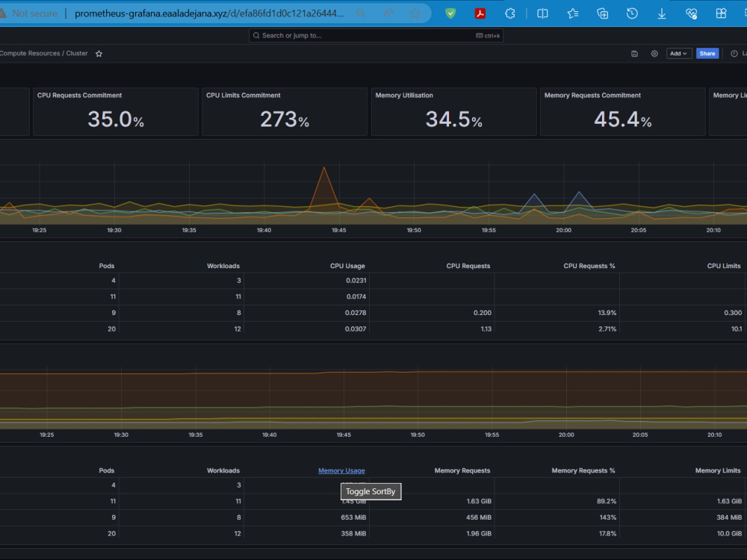This screenshot has width=747, height=560.
Task: Sort memory table by Workloads header
Action: click(x=223, y=470)
